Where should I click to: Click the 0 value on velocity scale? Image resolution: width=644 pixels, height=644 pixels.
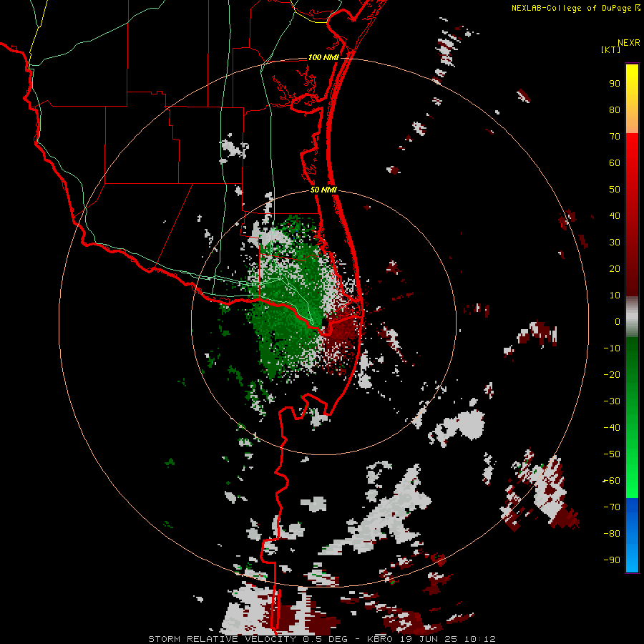click(x=618, y=321)
